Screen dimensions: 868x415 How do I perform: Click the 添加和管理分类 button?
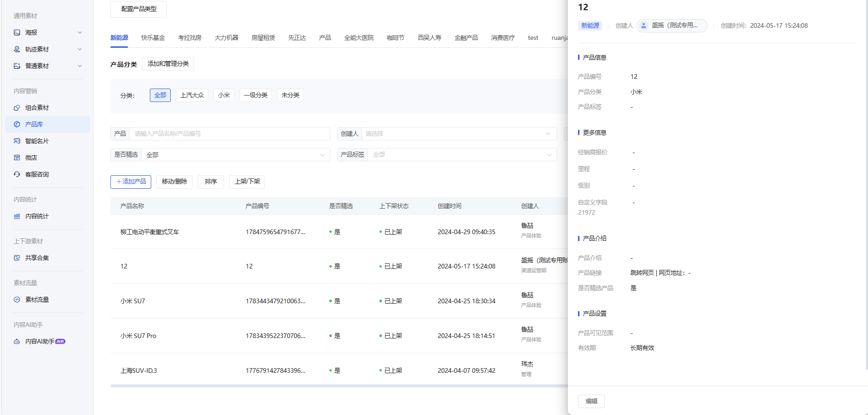[168, 64]
